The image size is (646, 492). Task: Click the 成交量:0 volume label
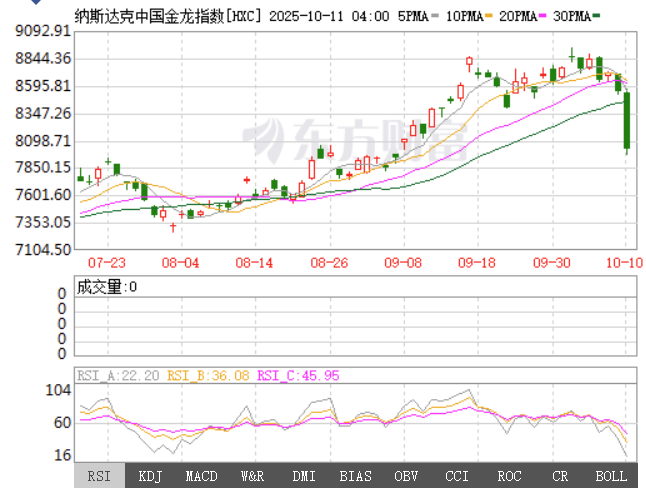click(107, 287)
